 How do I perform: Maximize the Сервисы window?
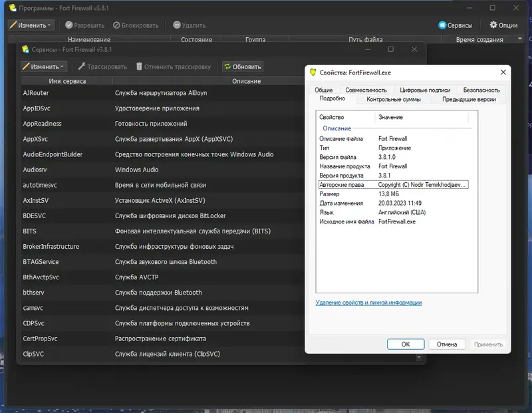coord(391,49)
